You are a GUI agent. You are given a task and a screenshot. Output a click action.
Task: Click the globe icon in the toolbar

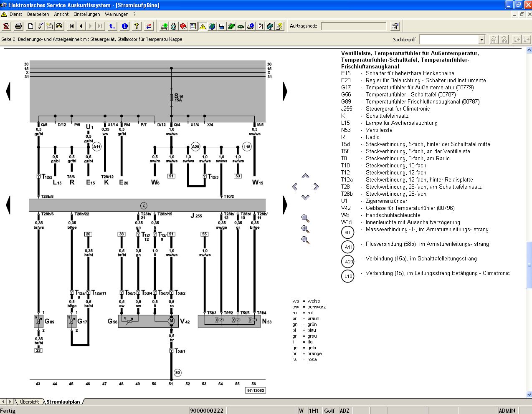tap(212, 26)
